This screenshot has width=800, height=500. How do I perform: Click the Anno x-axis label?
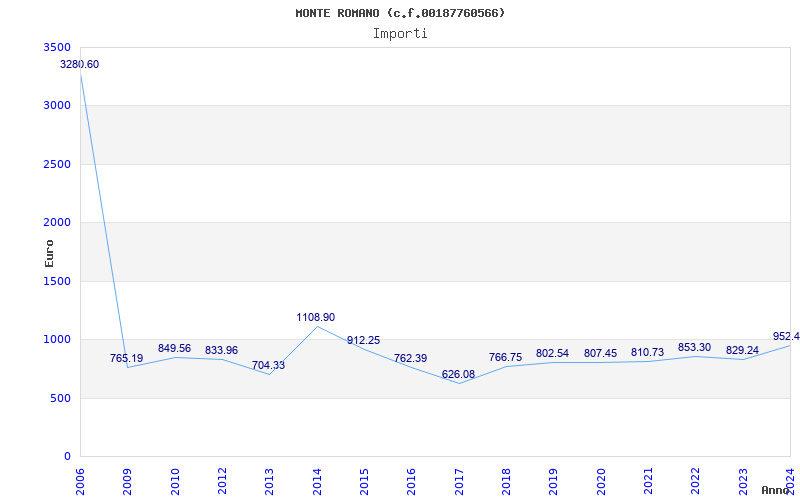[x=776, y=490]
